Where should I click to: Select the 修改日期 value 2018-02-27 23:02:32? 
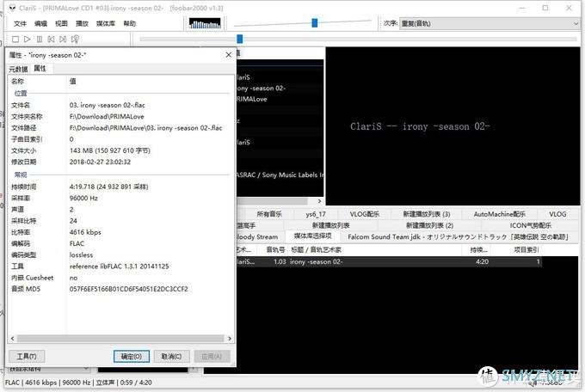point(100,162)
